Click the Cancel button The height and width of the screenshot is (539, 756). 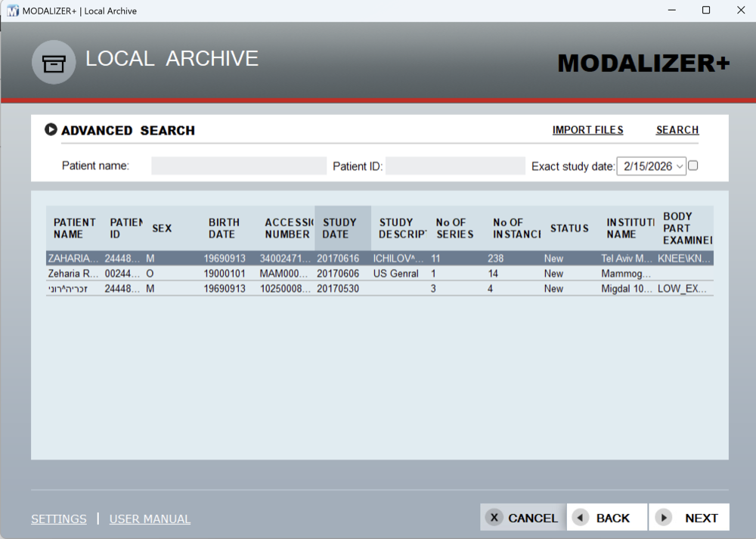tap(523, 517)
